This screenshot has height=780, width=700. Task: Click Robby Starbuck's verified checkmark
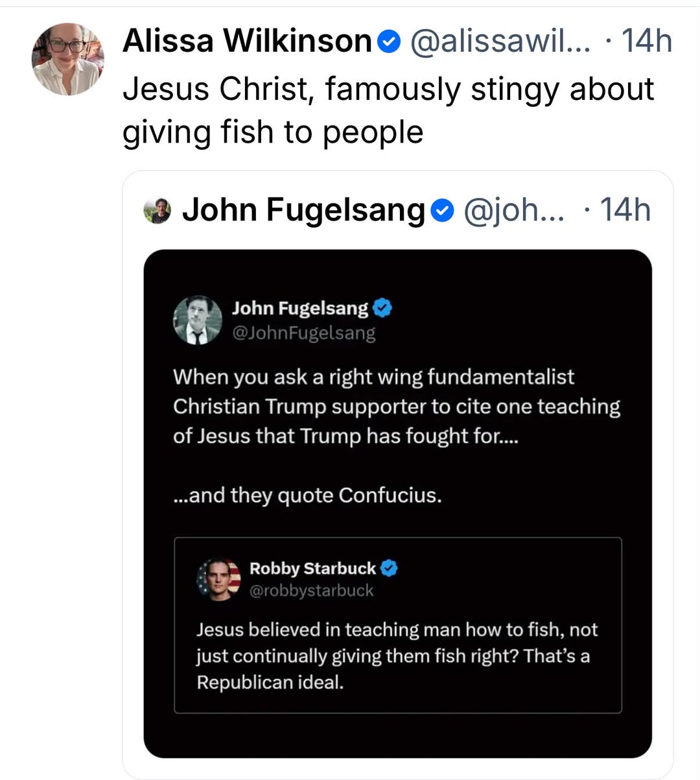coord(389,569)
